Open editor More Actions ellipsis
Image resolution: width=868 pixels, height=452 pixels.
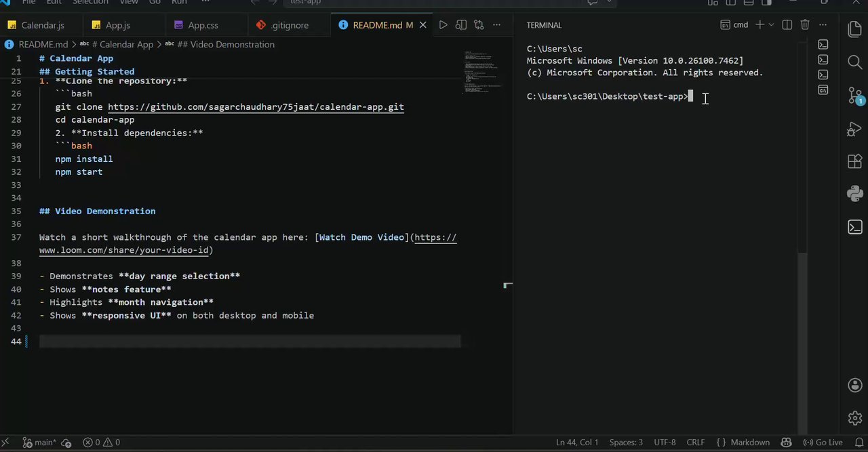(496, 25)
